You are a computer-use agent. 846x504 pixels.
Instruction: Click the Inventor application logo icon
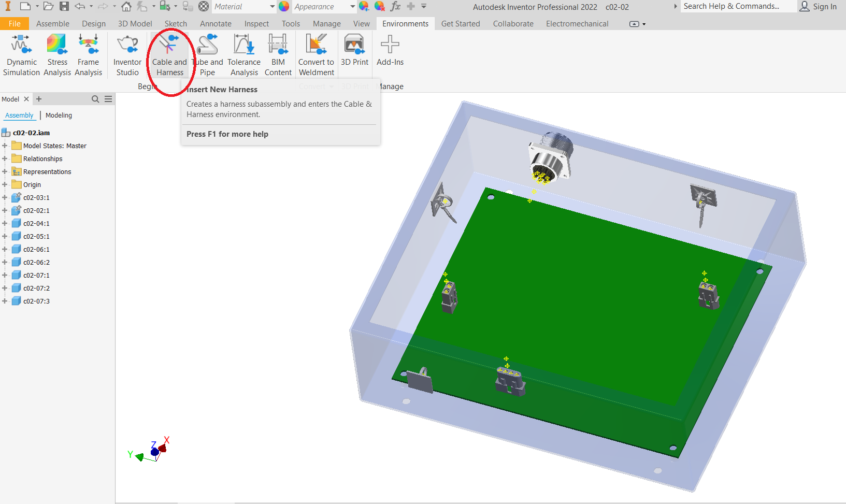click(8, 6)
